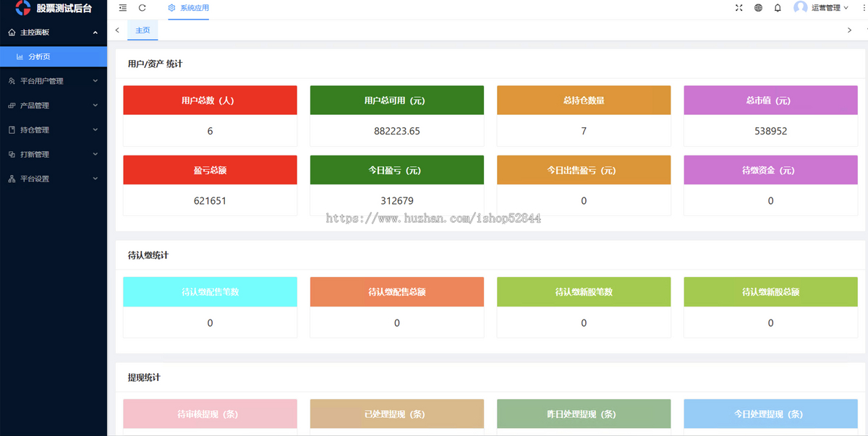Click the tan 已处理提现 card header
The height and width of the screenshot is (436, 868).
pos(396,414)
